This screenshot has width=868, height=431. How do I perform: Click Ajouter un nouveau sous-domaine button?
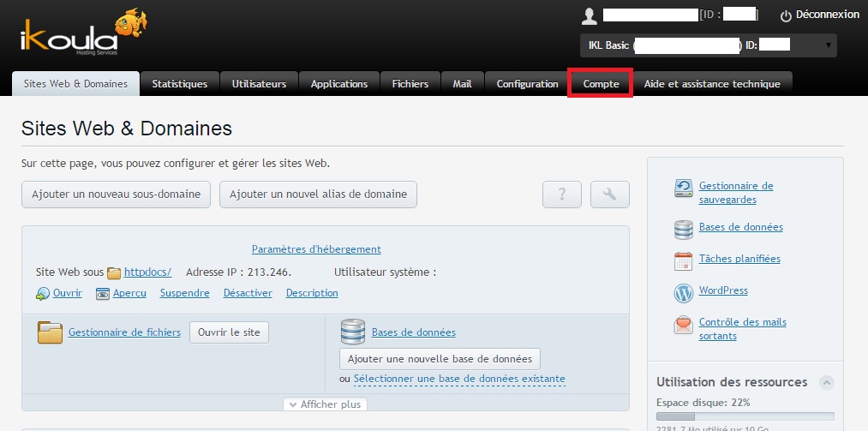[116, 195]
